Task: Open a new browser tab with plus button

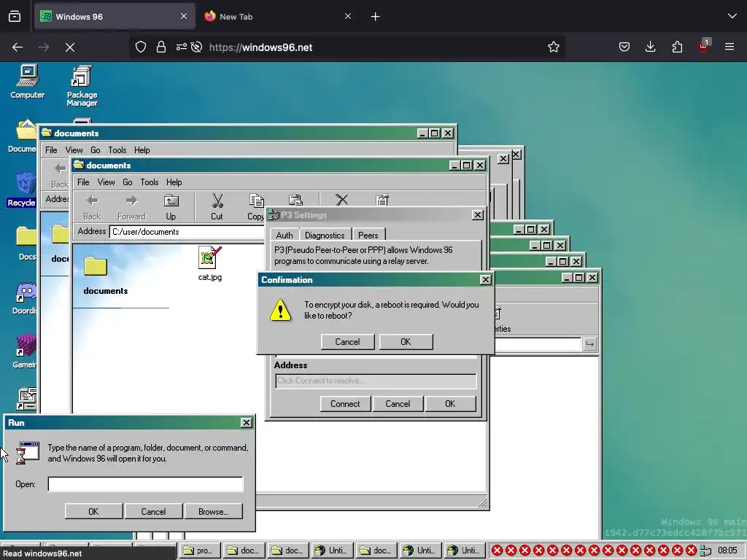Action: (x=376, y=17)
